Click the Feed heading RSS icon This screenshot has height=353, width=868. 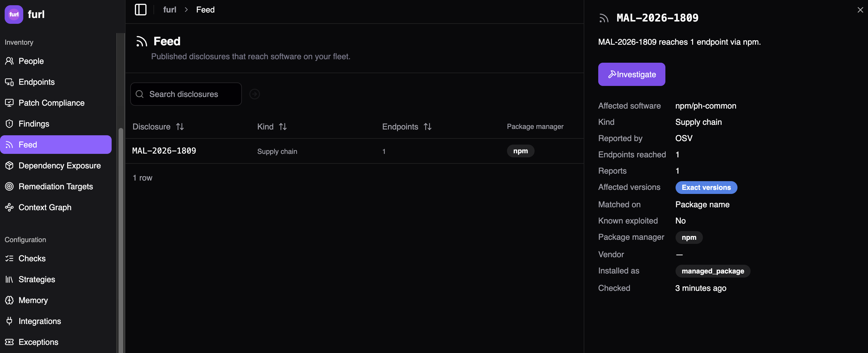142,42
